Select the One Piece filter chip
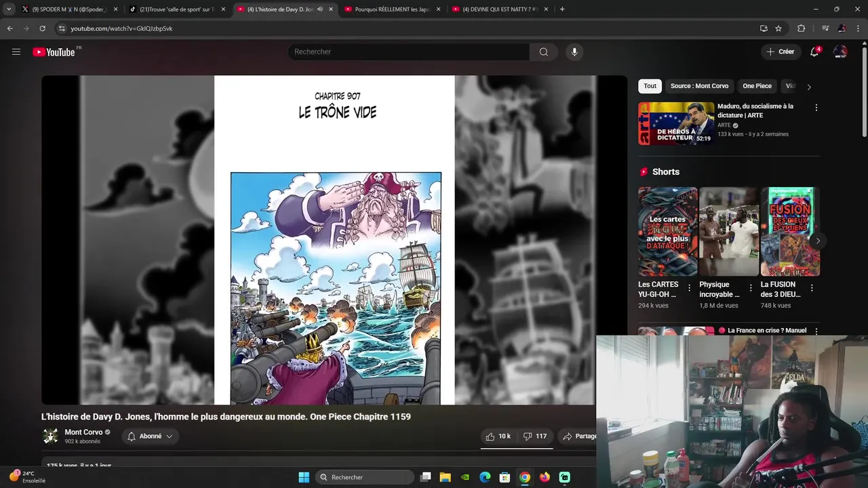This screenshot has width=868, height=488. pos(757,86)
